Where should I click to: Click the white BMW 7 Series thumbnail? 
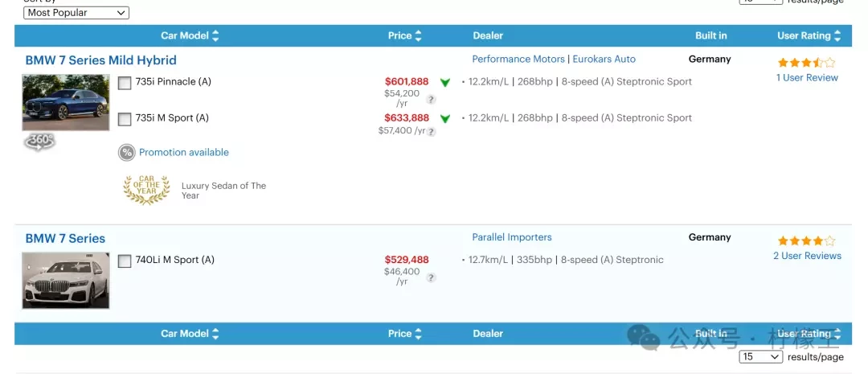point(66,281)
